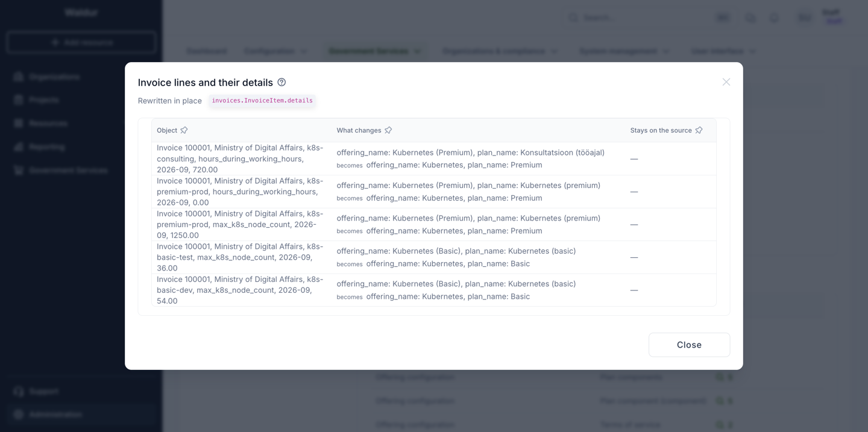
Task: Close the dialog with the X icon
Action: click(x=726, y=82)
